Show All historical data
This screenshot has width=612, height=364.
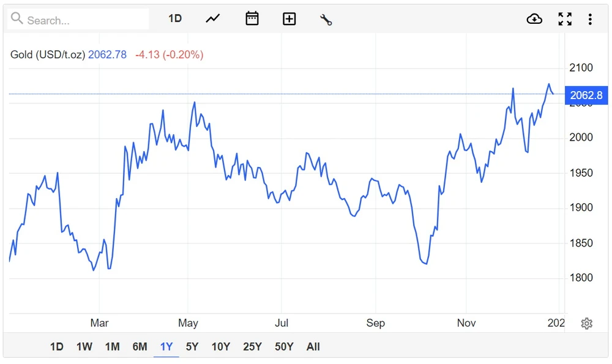313,347
